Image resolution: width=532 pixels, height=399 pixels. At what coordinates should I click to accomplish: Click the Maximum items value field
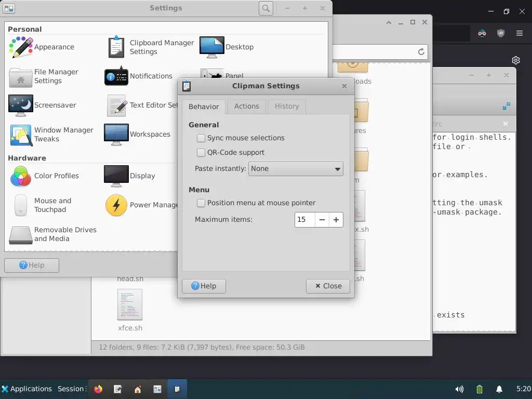tap(304, 220)
